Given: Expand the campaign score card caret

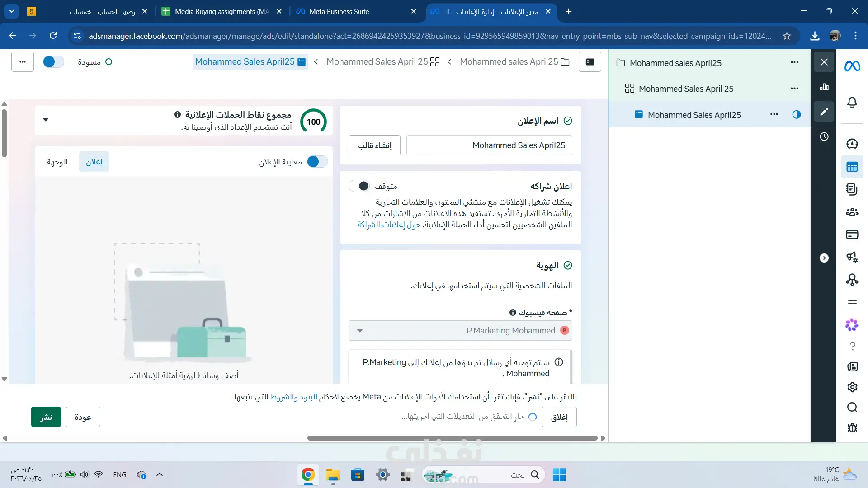Looking at the screenshot, I should (x=46, y=120).
